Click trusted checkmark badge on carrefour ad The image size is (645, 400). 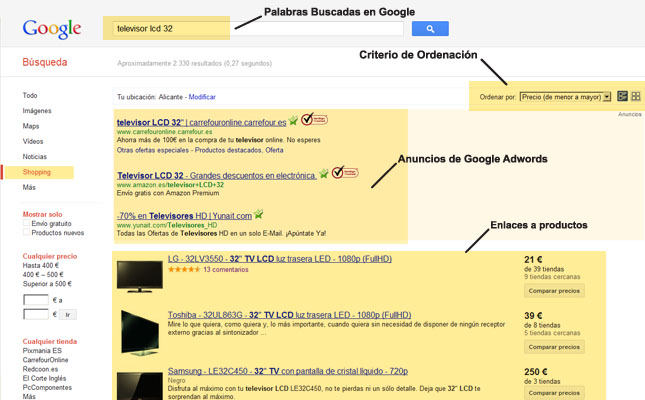(314, 119)
